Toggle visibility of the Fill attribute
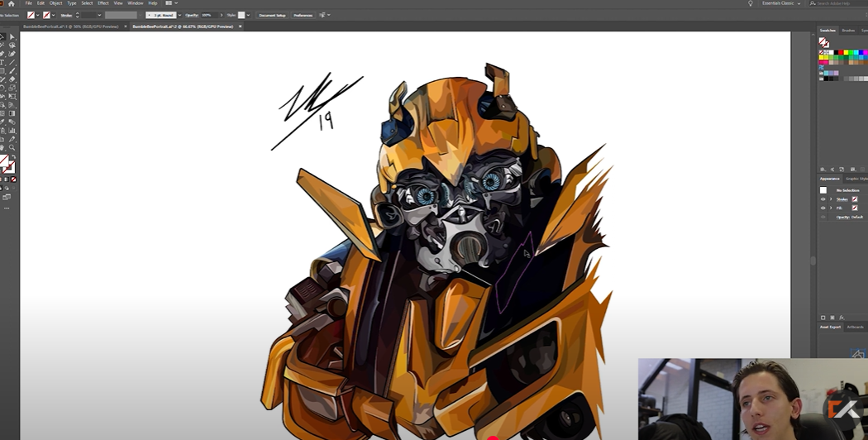 coord(823,208)
